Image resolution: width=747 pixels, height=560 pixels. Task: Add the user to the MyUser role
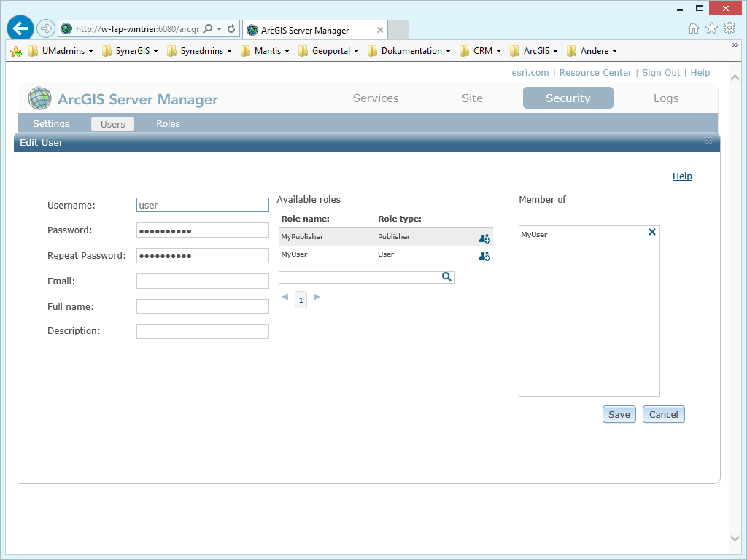(484, 256)
